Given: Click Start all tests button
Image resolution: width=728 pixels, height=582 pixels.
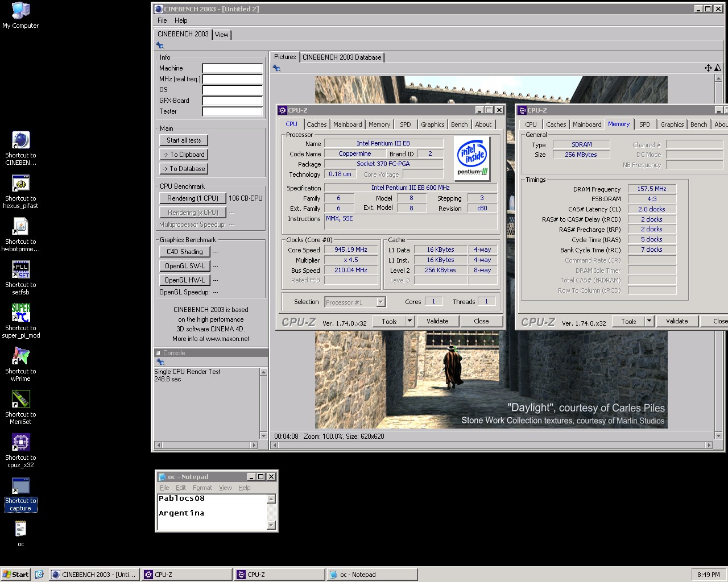Looking at the screenshot, I should coord(184,140).
